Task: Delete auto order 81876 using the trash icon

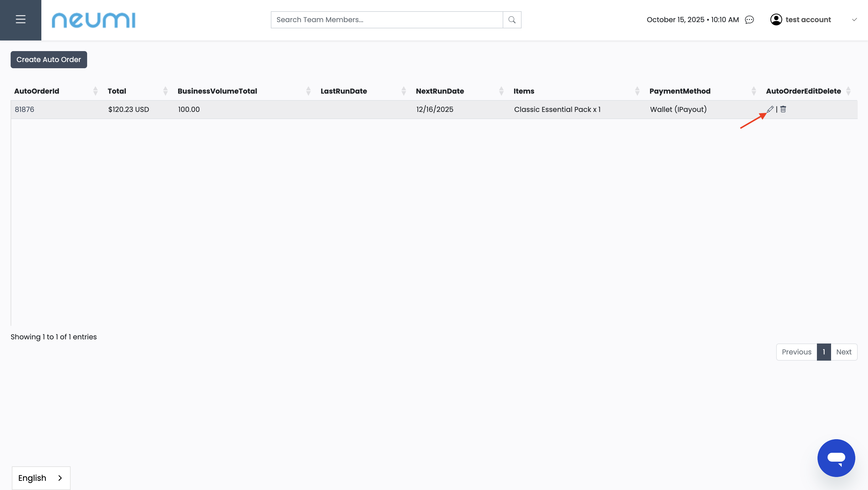Action: click(x=783, y=109)
